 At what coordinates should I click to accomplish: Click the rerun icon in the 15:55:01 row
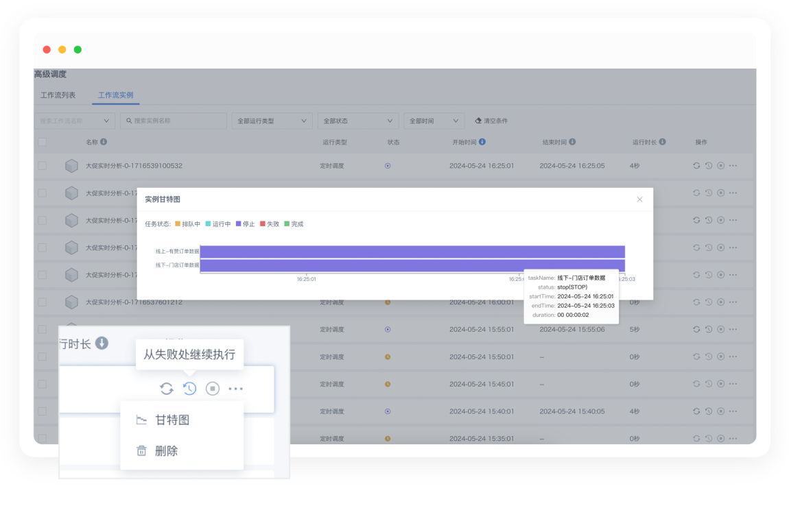point(696,329)
